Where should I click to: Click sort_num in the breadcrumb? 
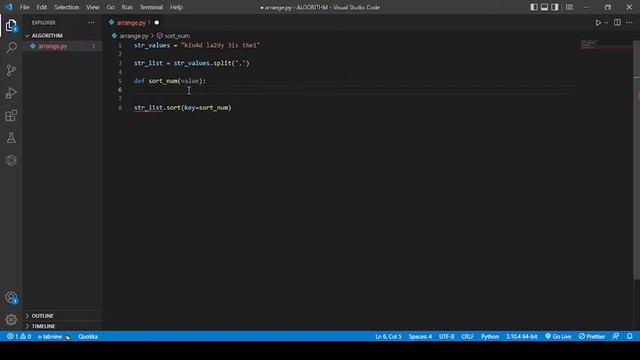177,36
